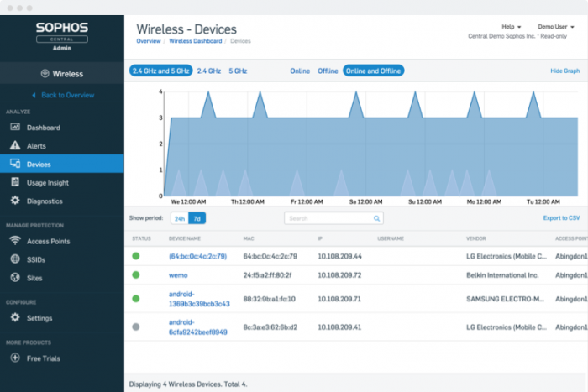The image size is (588, 392).
Task: Select the Access Points wifi icon
Action: coord(14,241)
